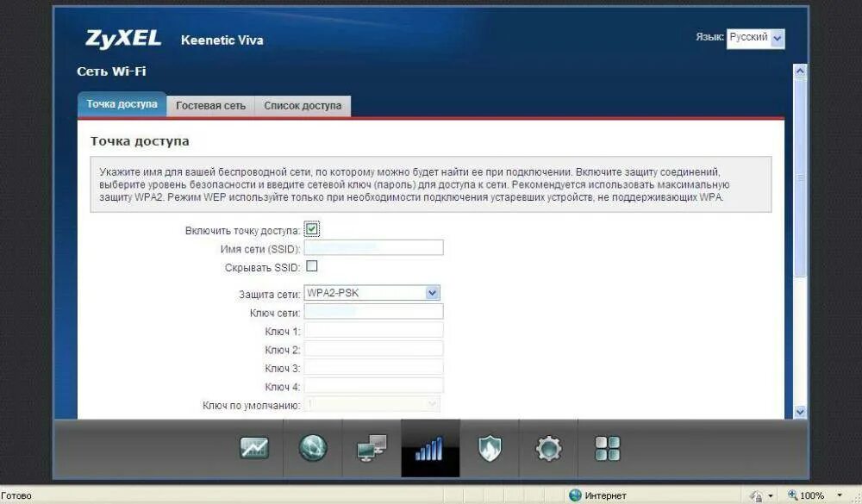The width and height of the screenshot is (862, 504).
Task: Click the scrollbar up arrow
Action: coord(801,71)
